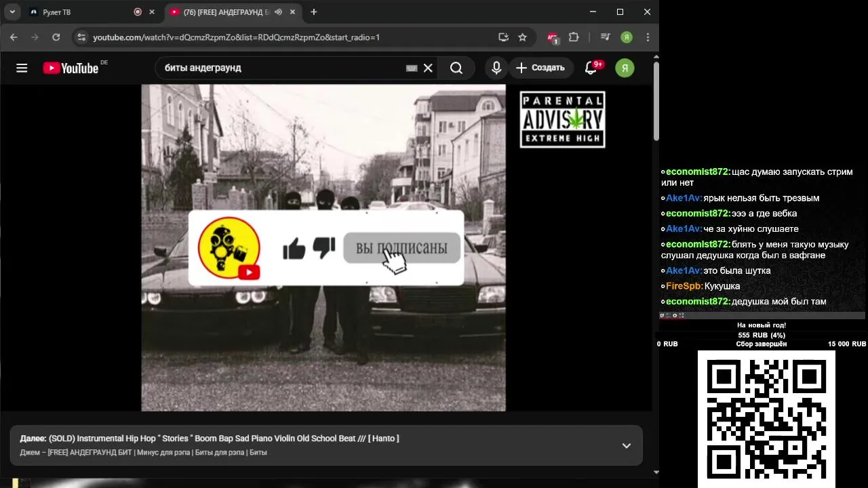
Task: Open the Chrome three-dot menu
Action: (648, 37)
